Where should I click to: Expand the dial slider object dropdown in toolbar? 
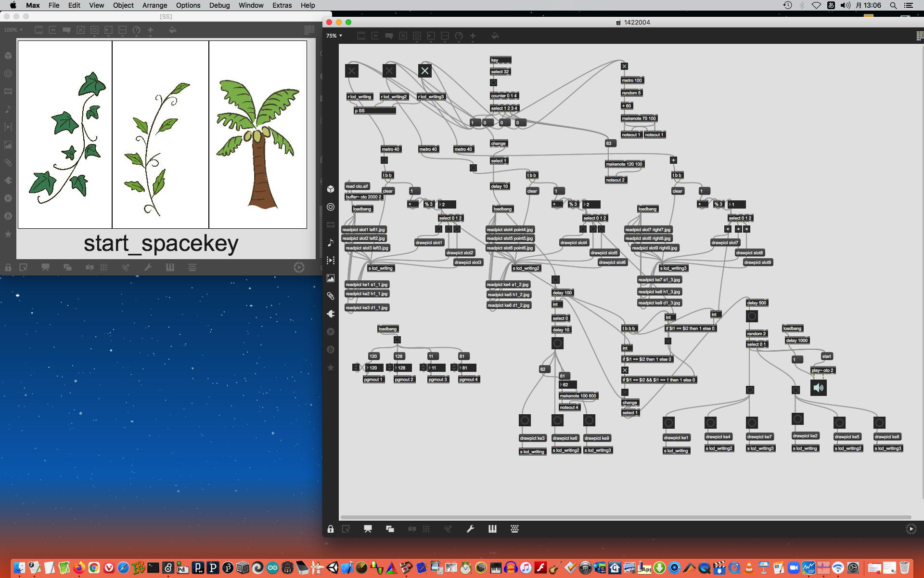point(459,36)
